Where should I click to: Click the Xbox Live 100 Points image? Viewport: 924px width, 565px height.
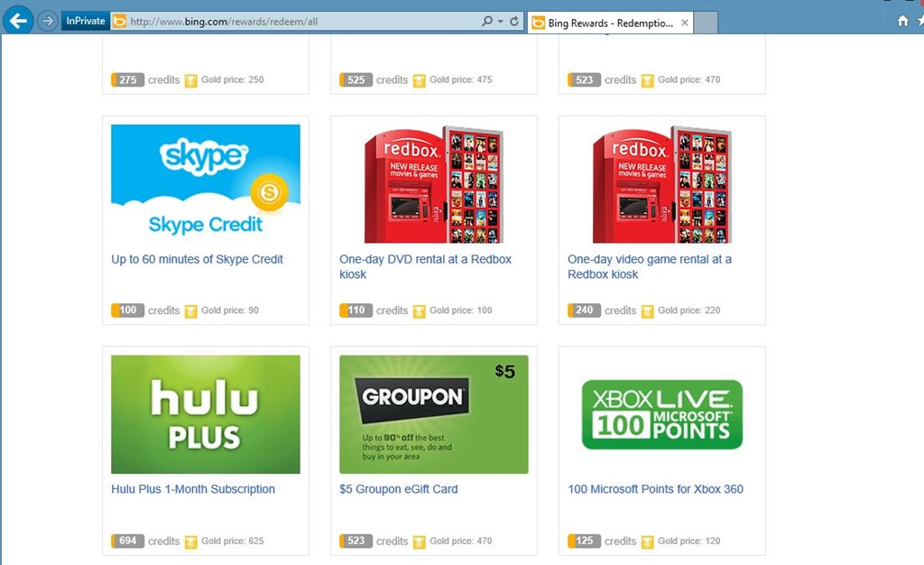pyautogui.click(x=661, y=414)
